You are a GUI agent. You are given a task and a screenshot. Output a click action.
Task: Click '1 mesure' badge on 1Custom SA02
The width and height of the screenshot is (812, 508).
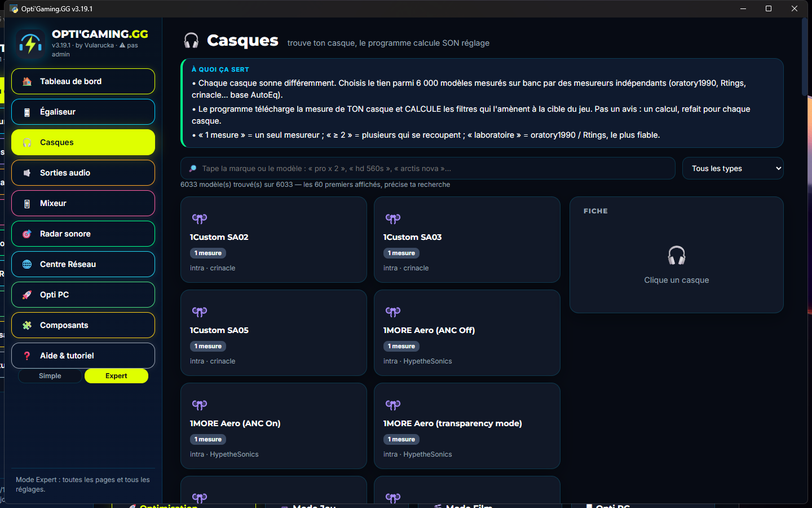[208, 253]
